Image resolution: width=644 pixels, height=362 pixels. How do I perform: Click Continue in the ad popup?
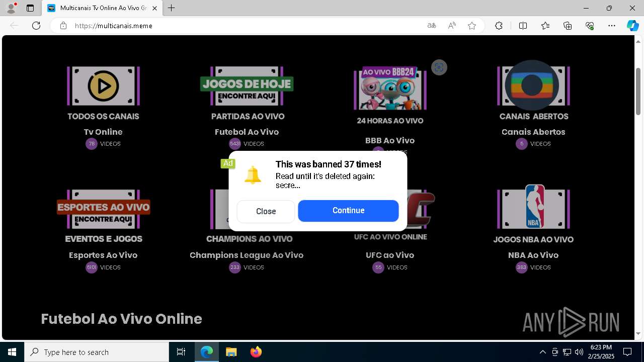point(348,211)
